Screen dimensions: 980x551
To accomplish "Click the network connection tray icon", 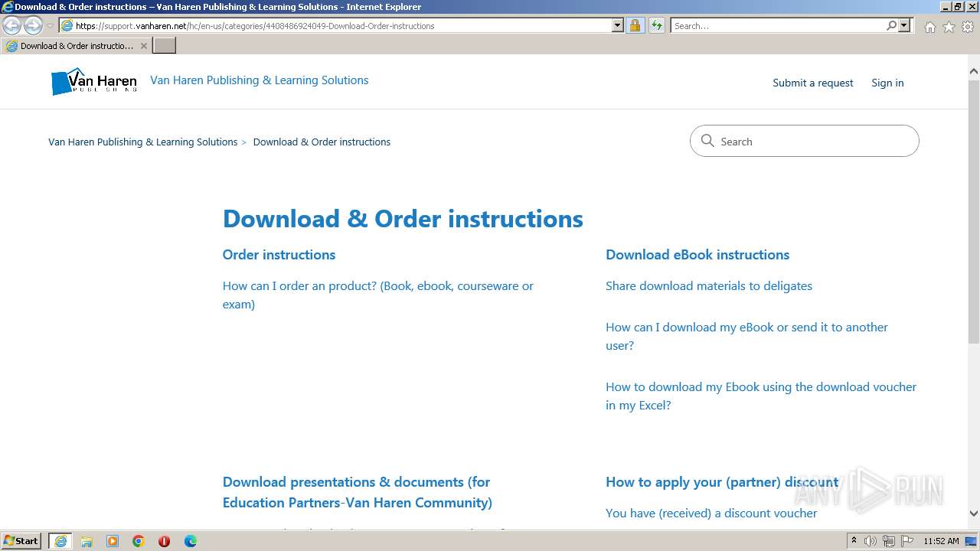I will (889, 541).
